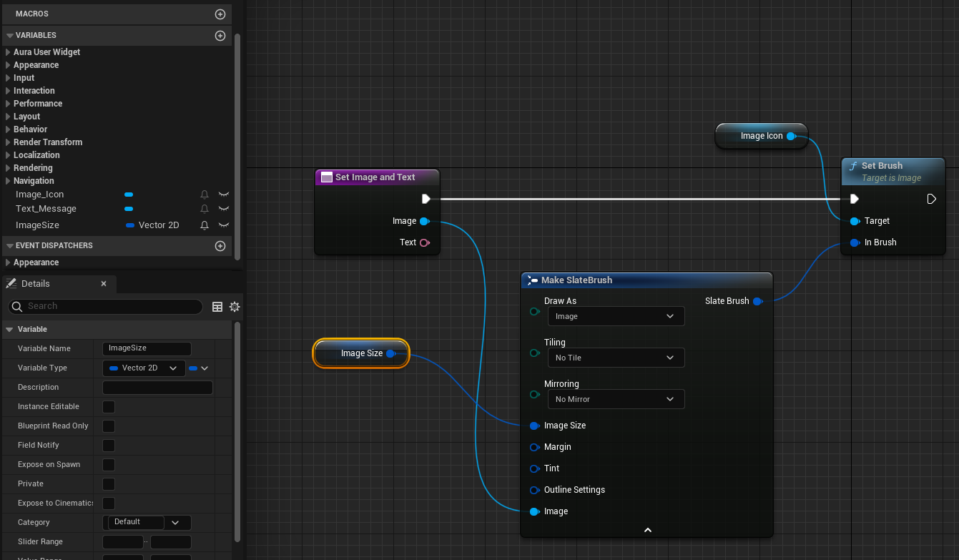
Task: Toggle Private checkbox
Action: pyautogui.click(x=109, y=484)
